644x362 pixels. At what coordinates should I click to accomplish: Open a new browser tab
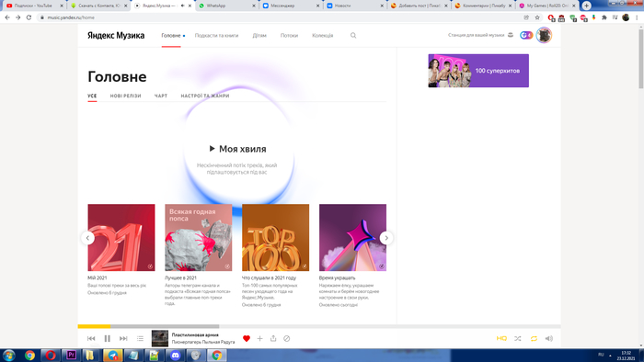tap(587, 6)
